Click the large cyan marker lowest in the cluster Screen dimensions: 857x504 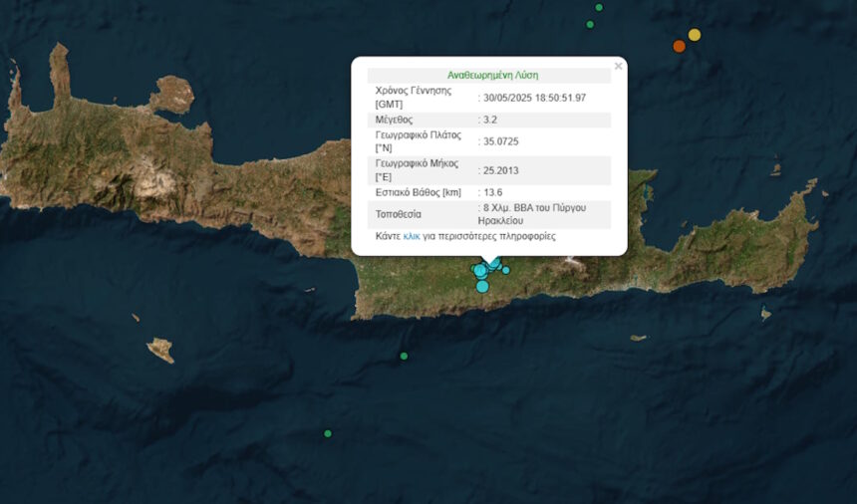[x=482, y=286]
